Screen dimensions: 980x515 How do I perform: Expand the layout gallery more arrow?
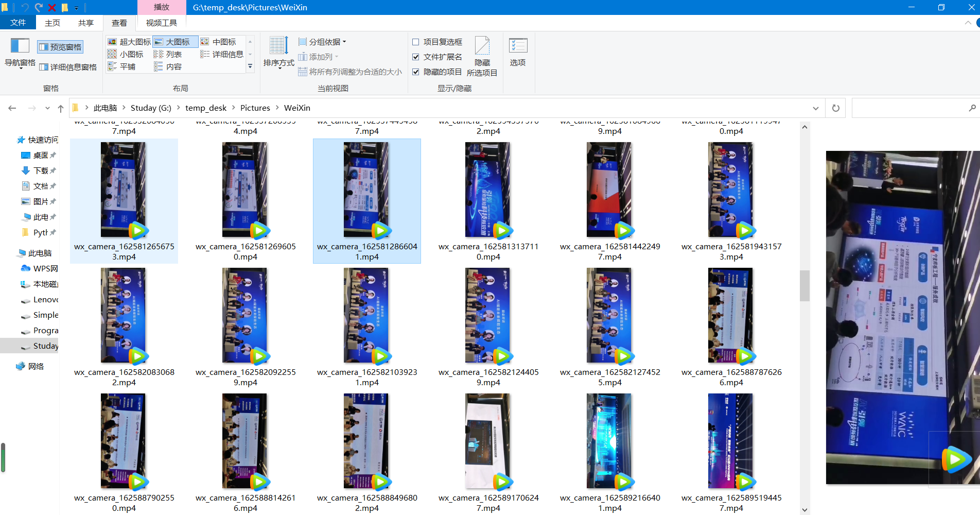(x=250, y=66)
